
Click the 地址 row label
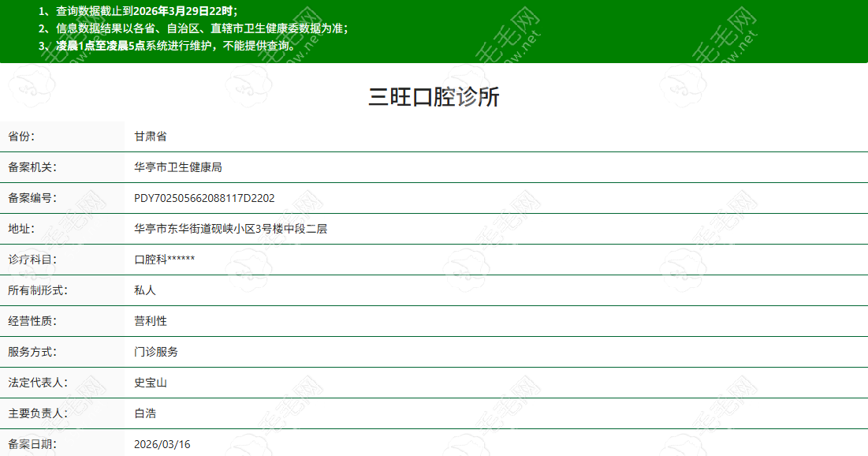[21, 229]
